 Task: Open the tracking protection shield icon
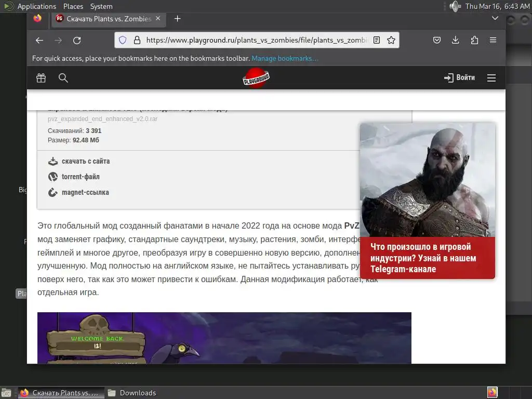(x=123, y=40)
